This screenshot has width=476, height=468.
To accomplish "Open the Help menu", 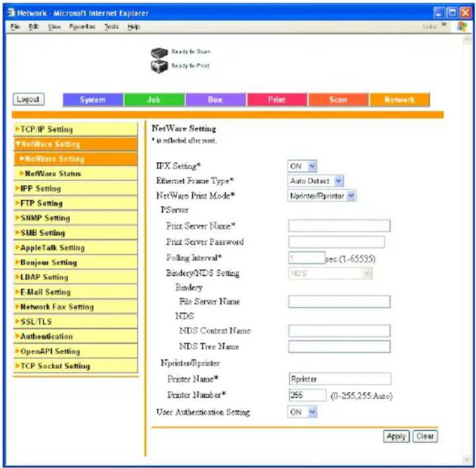I will pyautogui.click(x=134, y=27).
